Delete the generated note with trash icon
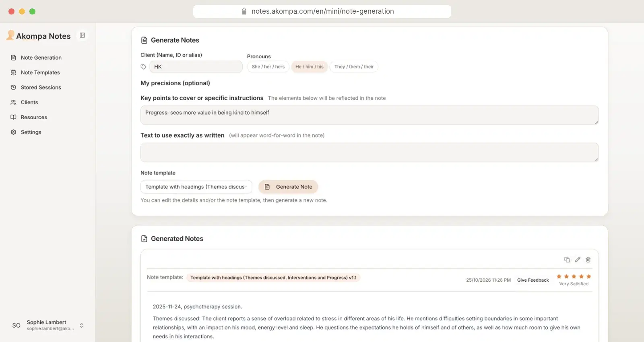The height and width of the screenshot is (342, 644). click(x=588, y=260)
